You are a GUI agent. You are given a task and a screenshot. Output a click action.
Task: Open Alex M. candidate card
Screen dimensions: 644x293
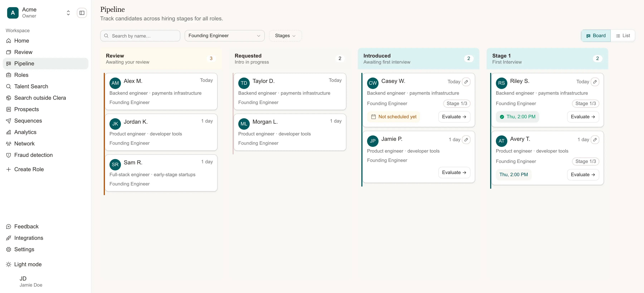click(161, 91)
